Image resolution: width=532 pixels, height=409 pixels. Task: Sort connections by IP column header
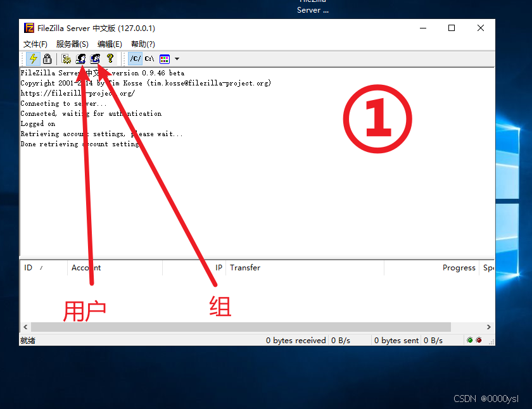(x=194, y=268)
